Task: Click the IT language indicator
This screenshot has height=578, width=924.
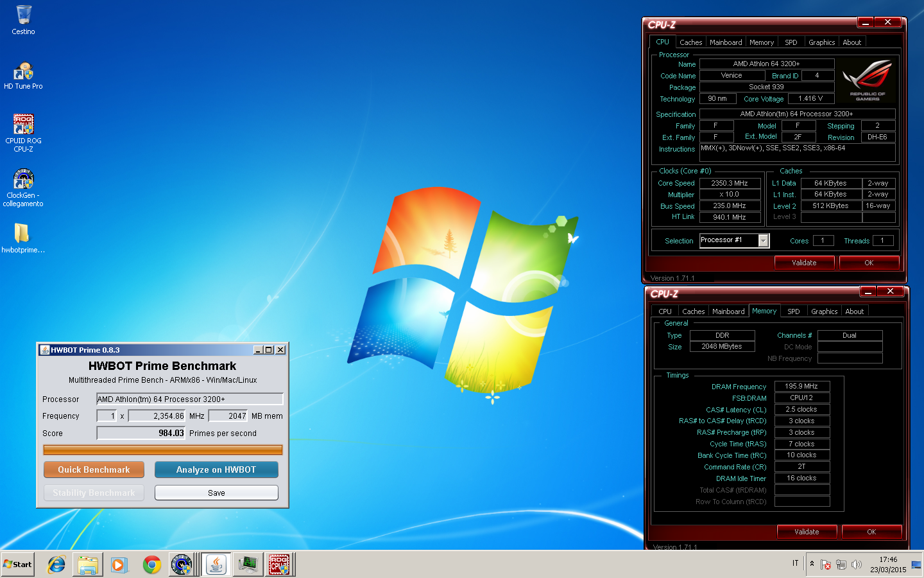Action: point(796,563)
